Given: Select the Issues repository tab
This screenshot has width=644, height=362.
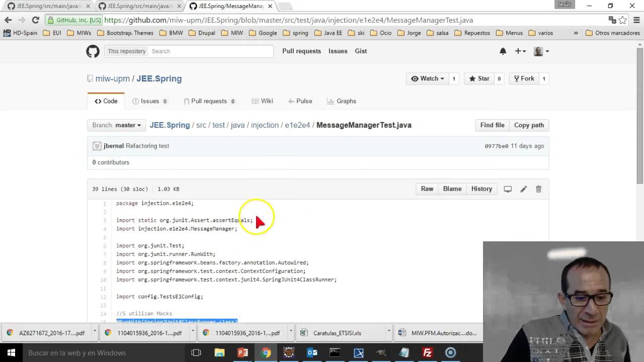Looking at the screenshot, I should click(x=150, y=101).
